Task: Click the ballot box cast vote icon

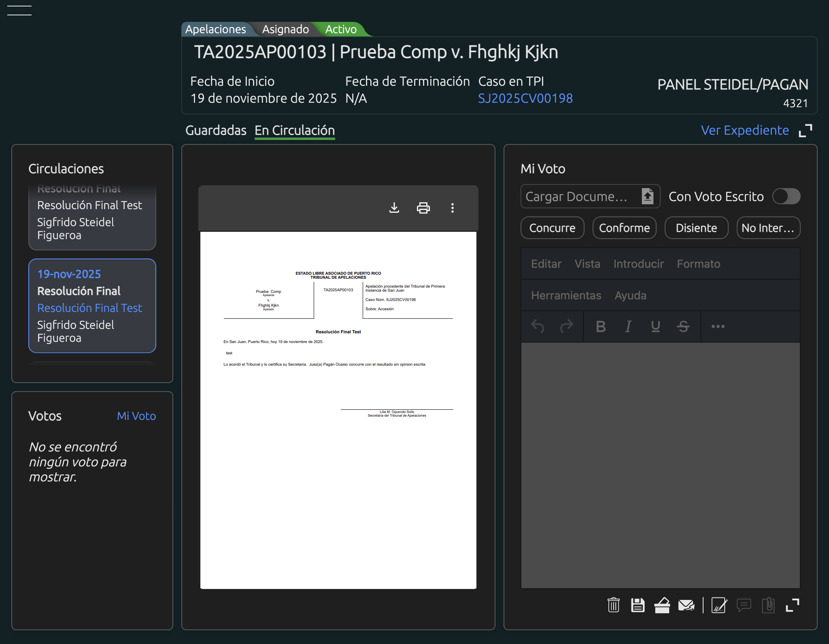Action: tap(662, 605)
